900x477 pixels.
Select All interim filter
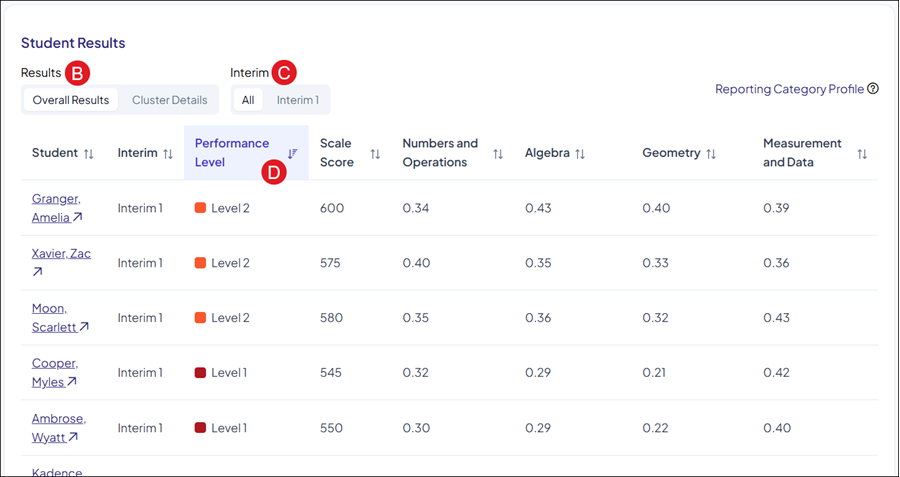pyautogui.click(x=248, y=100)
